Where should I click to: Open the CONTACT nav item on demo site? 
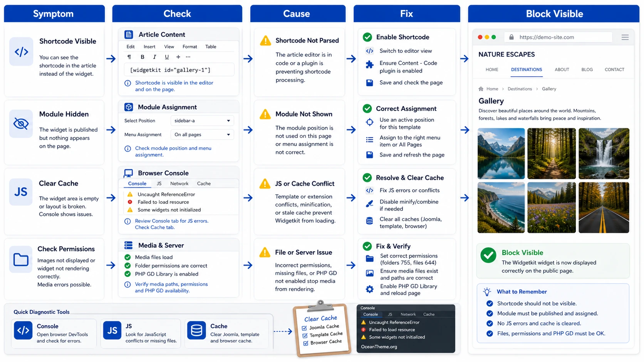(614, 70)
